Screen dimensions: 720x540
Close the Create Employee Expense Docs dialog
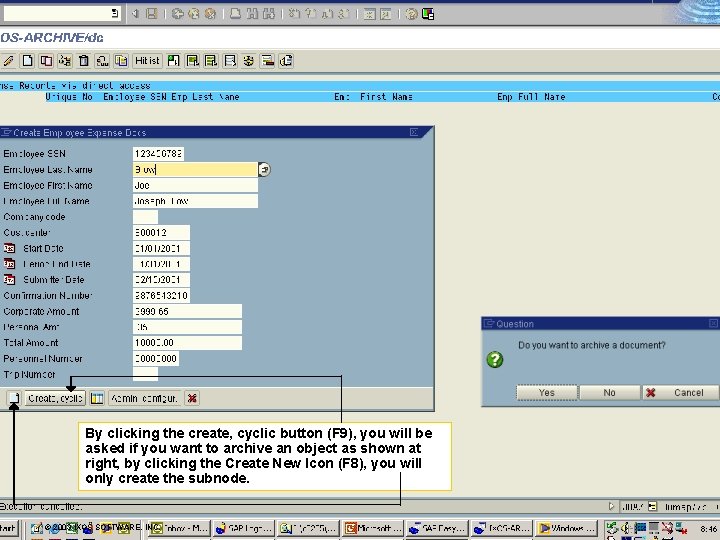click(414, 132)
